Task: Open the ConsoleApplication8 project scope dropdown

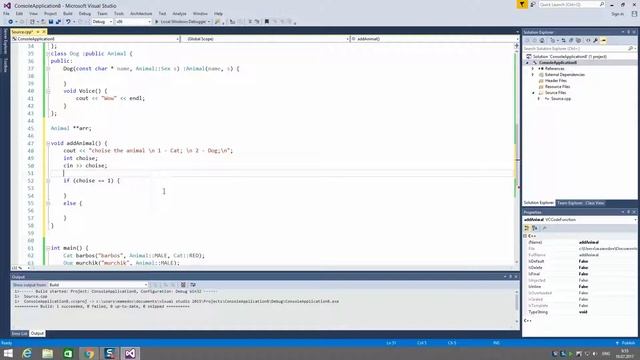Action: (96, 39)
